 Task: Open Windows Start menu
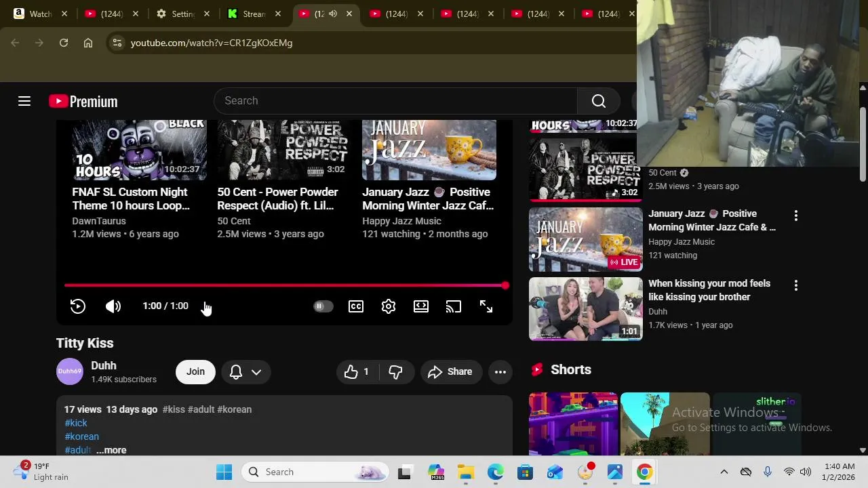(224, 472)
